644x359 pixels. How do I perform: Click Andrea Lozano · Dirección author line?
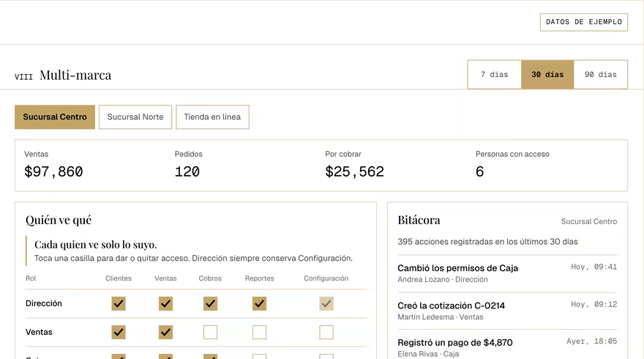pos(443,280)
